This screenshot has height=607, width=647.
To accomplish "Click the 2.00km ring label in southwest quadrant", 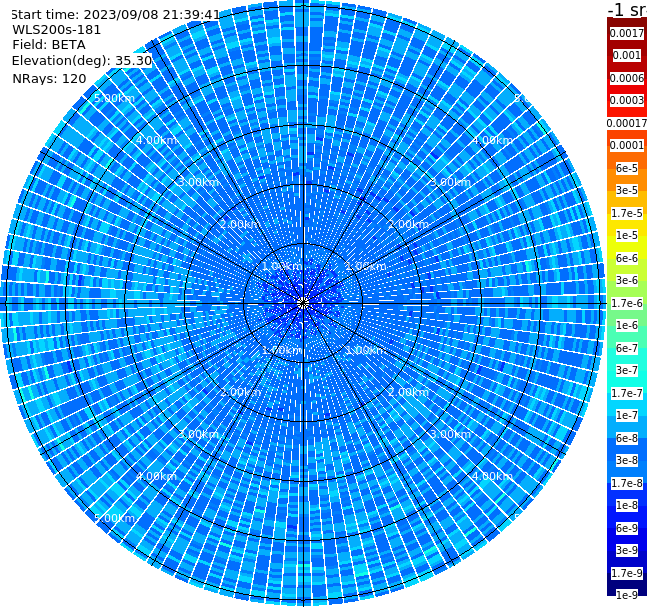I will point(241,392).
